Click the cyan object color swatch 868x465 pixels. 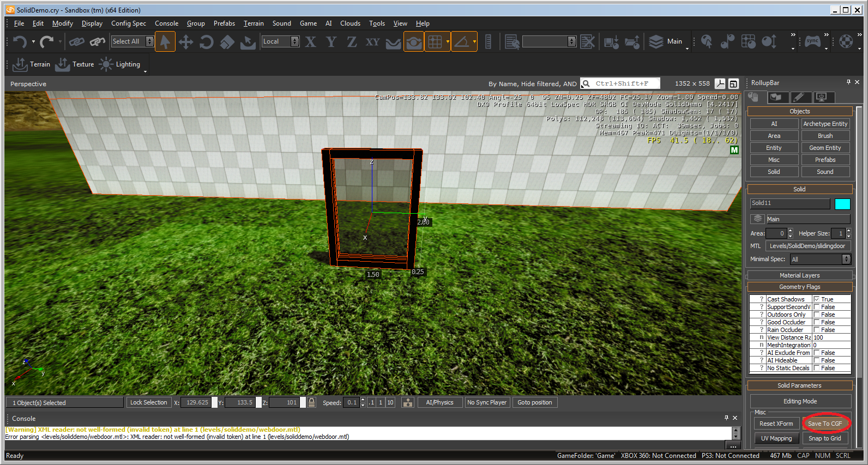[842, 204]
